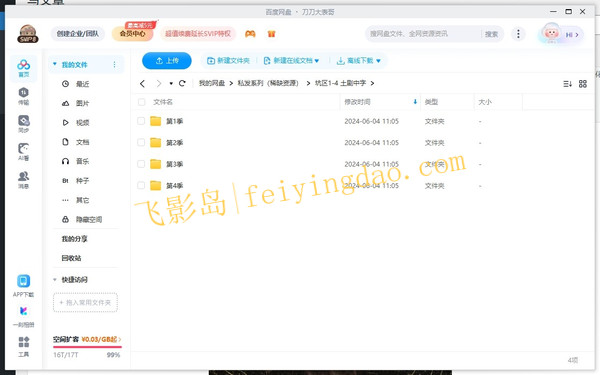Viewport: 600px width, 375px height.
Task: Open the 消息 messages sidebar icon
Action: [23, 179]
